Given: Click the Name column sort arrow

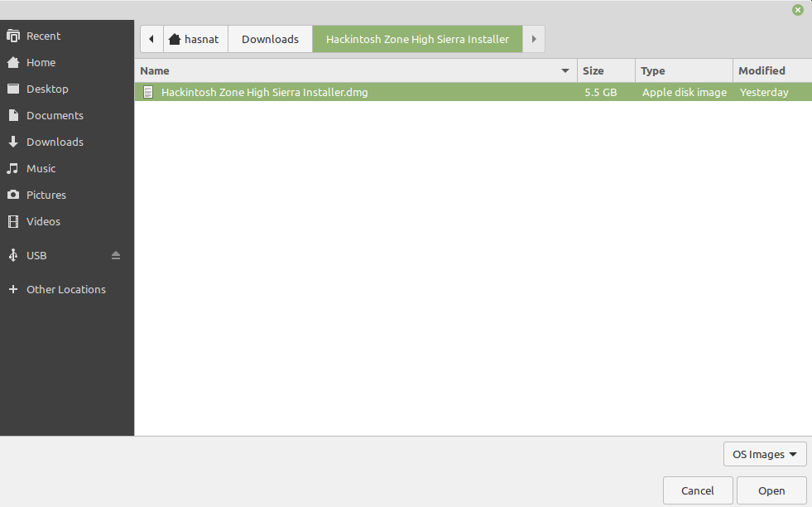Looking at the screenshot, I should [x=565, y=70].
